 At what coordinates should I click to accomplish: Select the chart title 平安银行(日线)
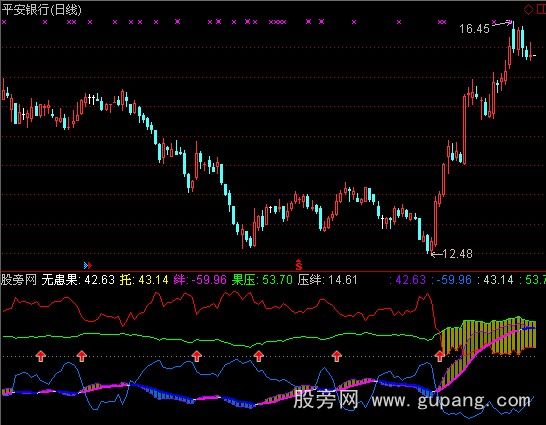(x=41, y=9)
